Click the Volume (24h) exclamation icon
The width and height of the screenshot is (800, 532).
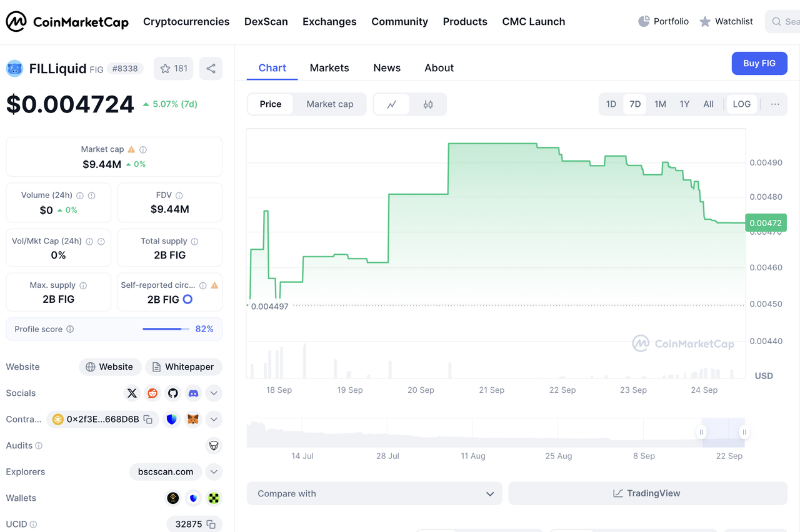pos(92,195)
